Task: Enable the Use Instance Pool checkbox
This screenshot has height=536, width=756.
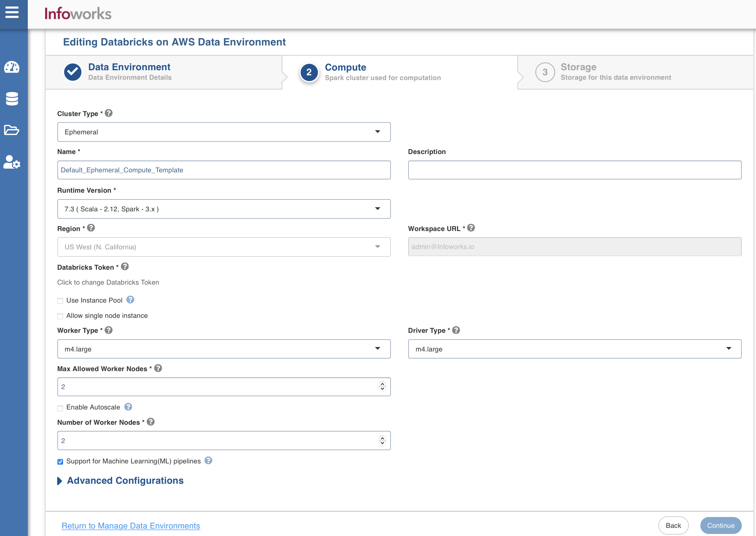Action: [x=60, y=301]
